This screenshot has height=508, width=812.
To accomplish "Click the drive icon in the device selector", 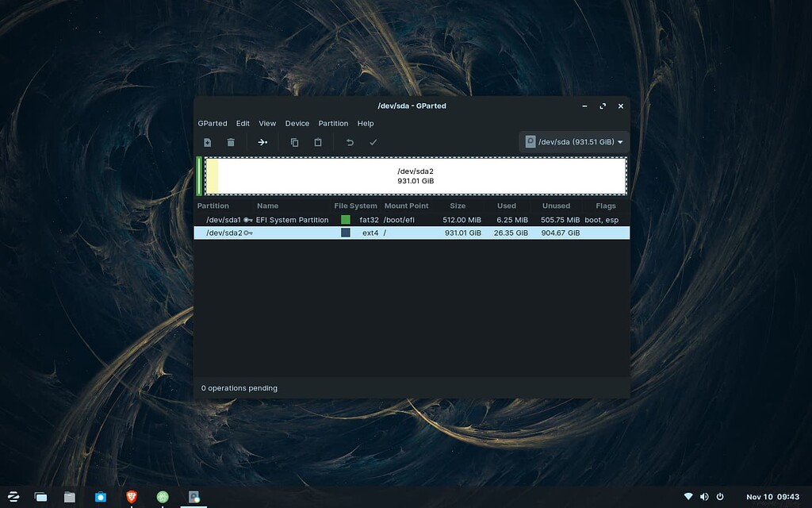I will (530, 142).
